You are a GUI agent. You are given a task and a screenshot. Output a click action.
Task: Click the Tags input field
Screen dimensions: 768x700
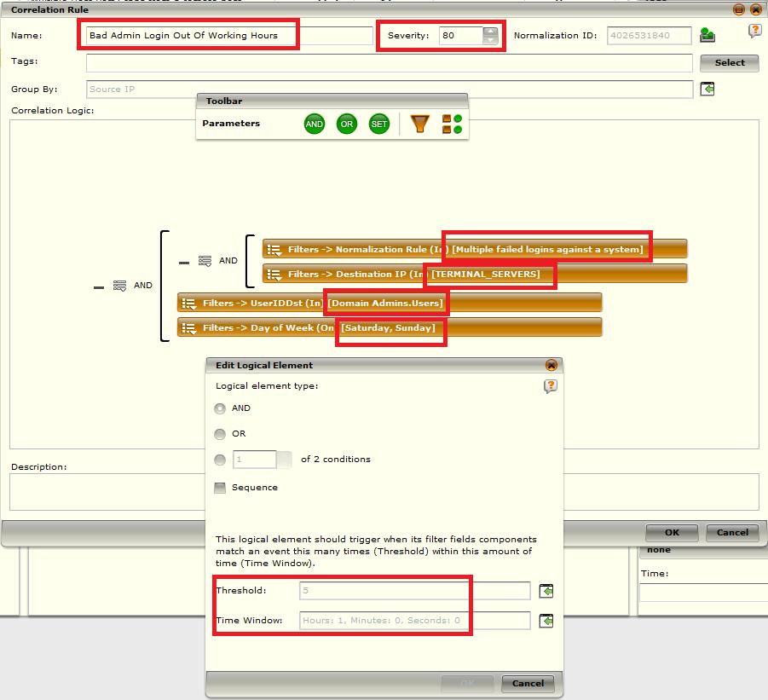(x=390, y=63)
